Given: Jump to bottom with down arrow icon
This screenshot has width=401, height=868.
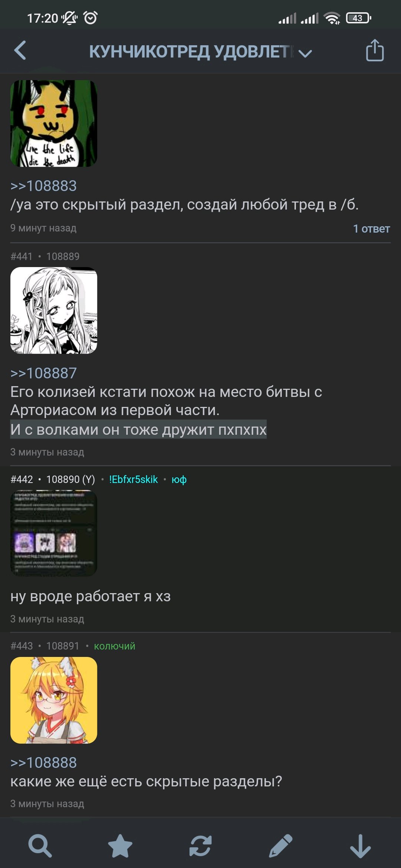Looking at the screenshot, I should point(361,846).
